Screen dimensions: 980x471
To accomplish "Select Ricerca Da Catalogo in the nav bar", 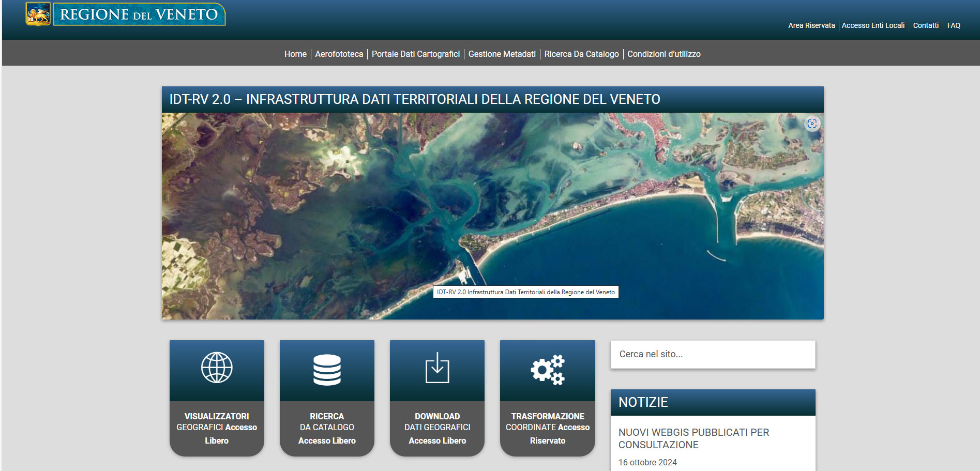I will click(581, 54).
